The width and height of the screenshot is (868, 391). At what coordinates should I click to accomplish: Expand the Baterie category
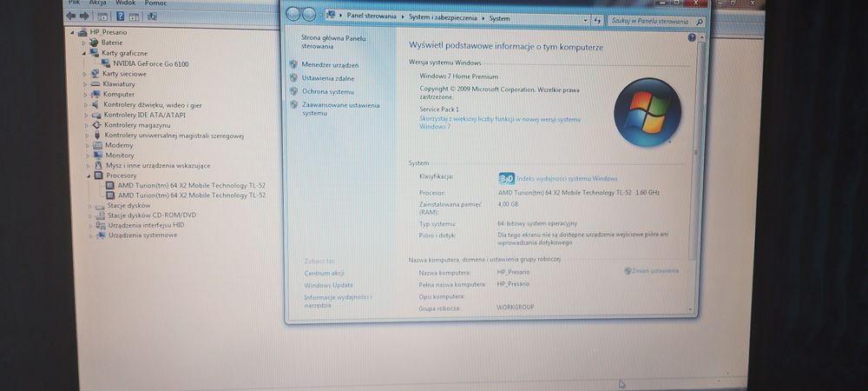tap(83, 43)
